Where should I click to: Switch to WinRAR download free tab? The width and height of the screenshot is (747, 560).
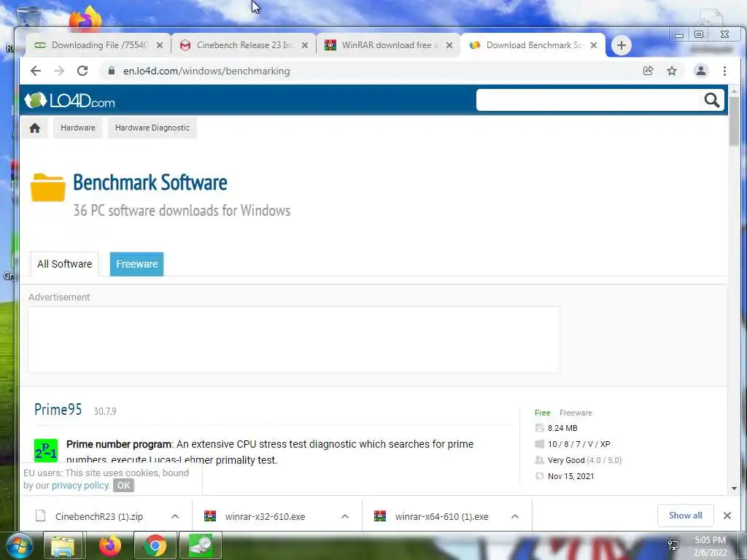[388, 45]
